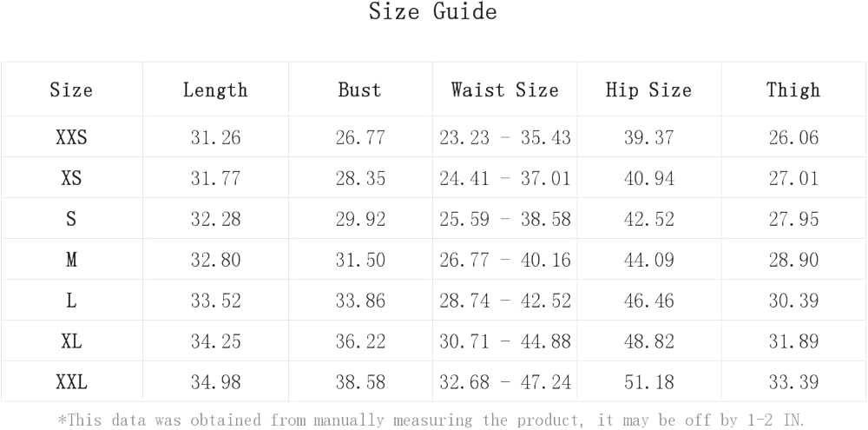Select the XXS size row label

[71, 137]
